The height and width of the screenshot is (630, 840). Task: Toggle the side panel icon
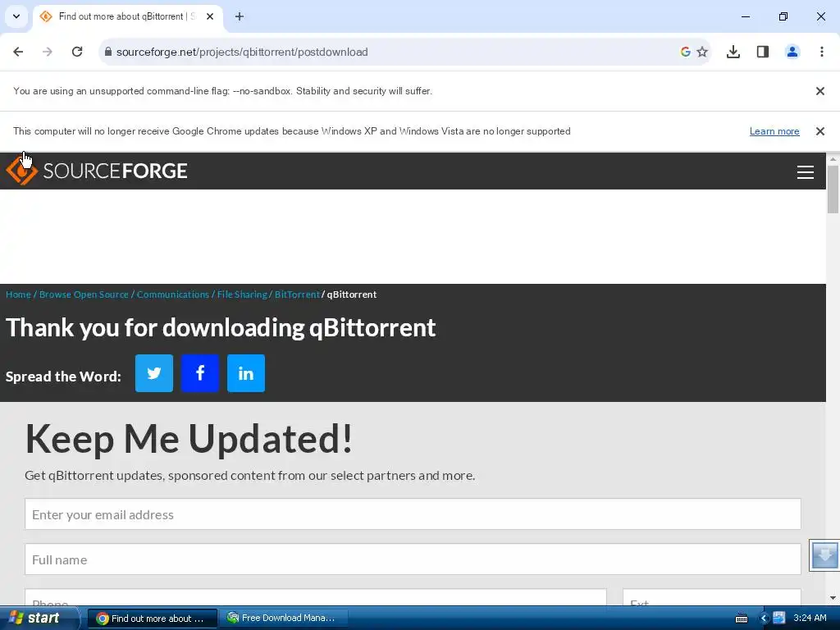pos(763,52)
